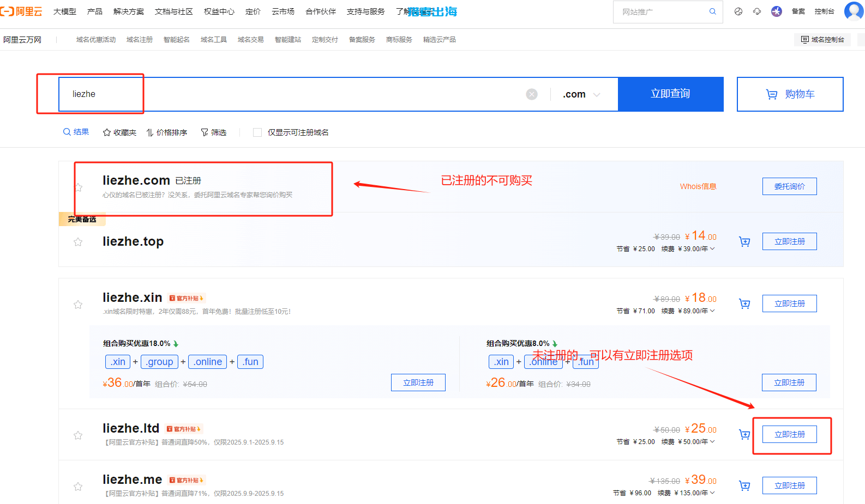Open 筛选 filter option
This screenshot has width=865, height=504.
pos(213,132)
